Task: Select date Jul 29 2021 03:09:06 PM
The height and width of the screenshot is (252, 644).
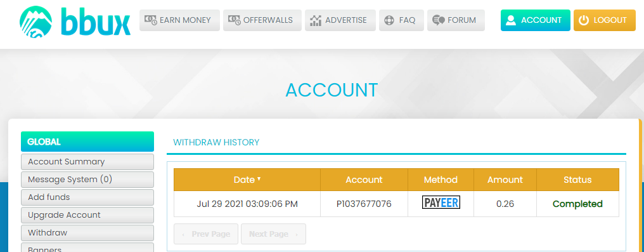Action: tap(247, 204)
